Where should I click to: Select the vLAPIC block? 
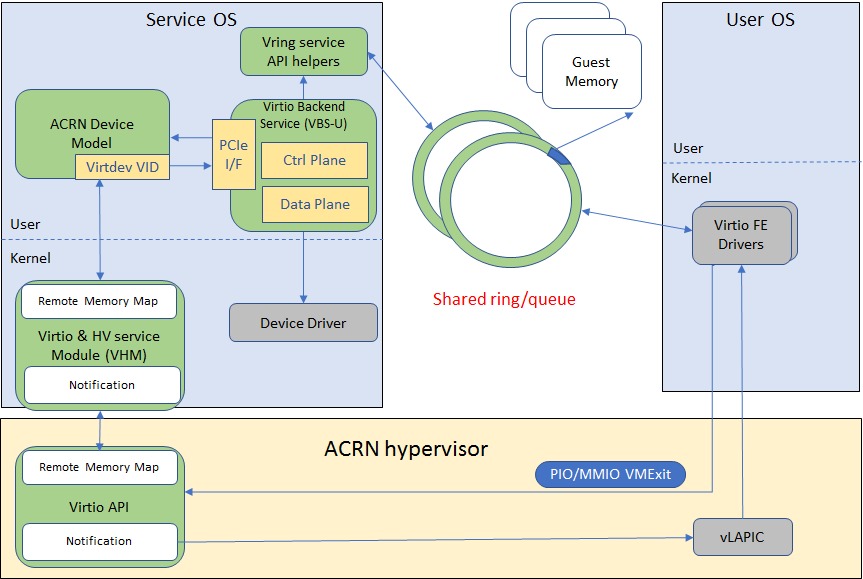pyautogui.click(x=742, y=537)
